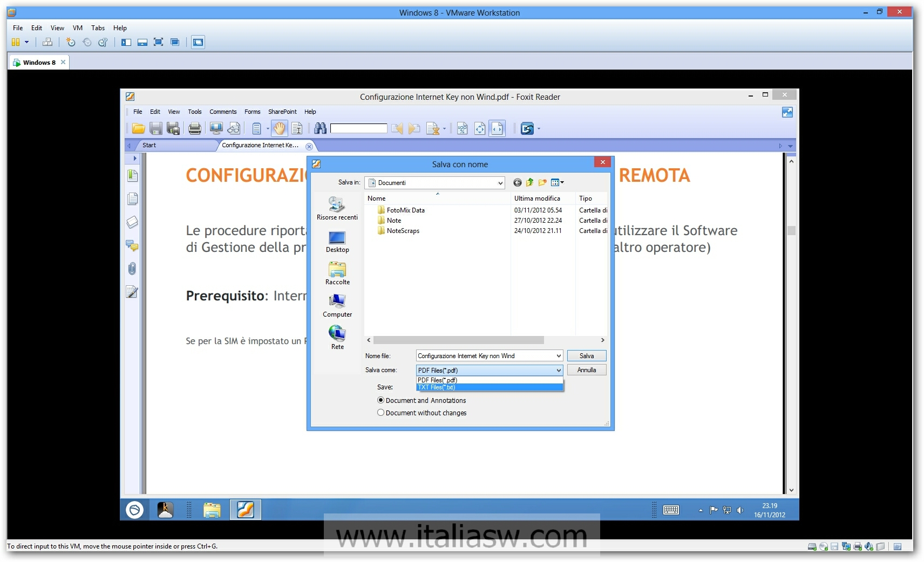Sort by the Nome column header
This screenshot has width=924, height=562.
point(437,198)
